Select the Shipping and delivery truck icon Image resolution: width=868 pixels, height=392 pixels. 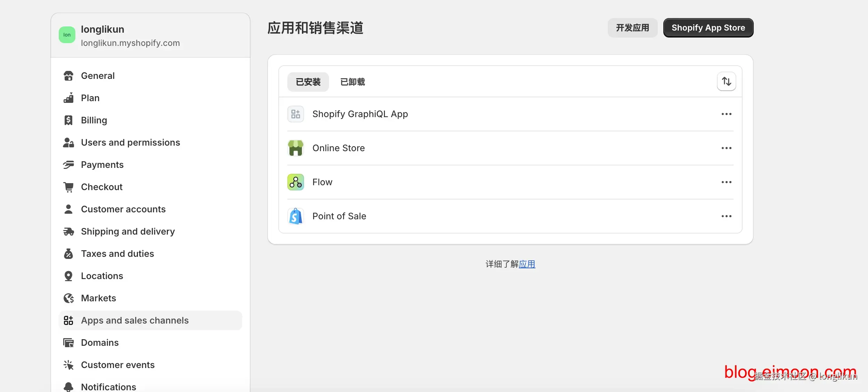tap(68, 231)
